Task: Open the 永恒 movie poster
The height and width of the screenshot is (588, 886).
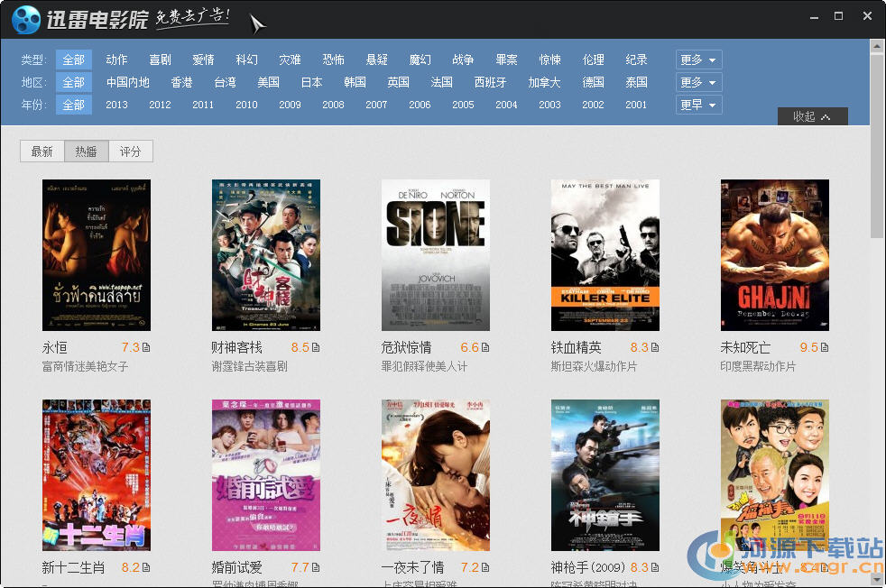Action: pos(97,255)
